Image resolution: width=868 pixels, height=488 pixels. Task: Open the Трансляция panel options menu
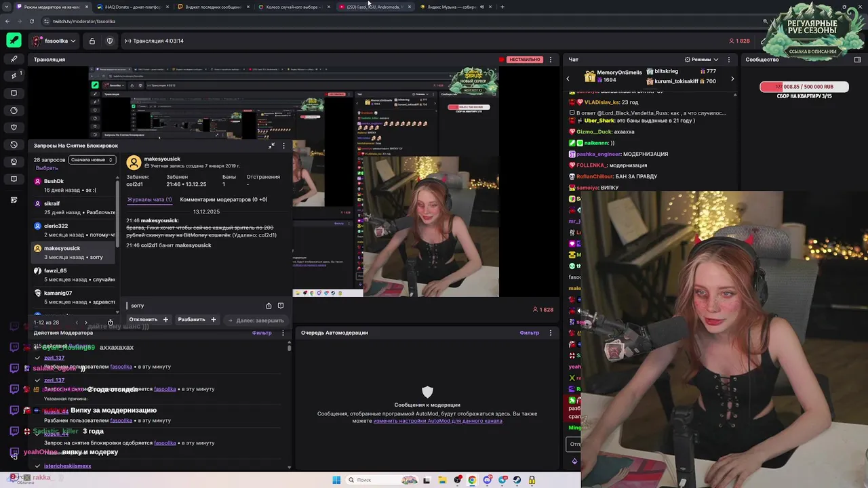(551, 60)
